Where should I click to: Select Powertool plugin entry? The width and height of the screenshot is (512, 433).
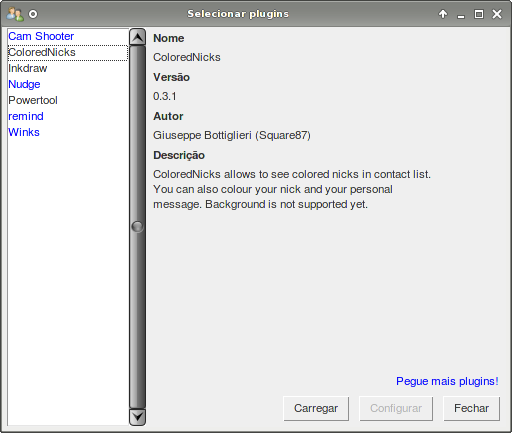click(68, 100)
